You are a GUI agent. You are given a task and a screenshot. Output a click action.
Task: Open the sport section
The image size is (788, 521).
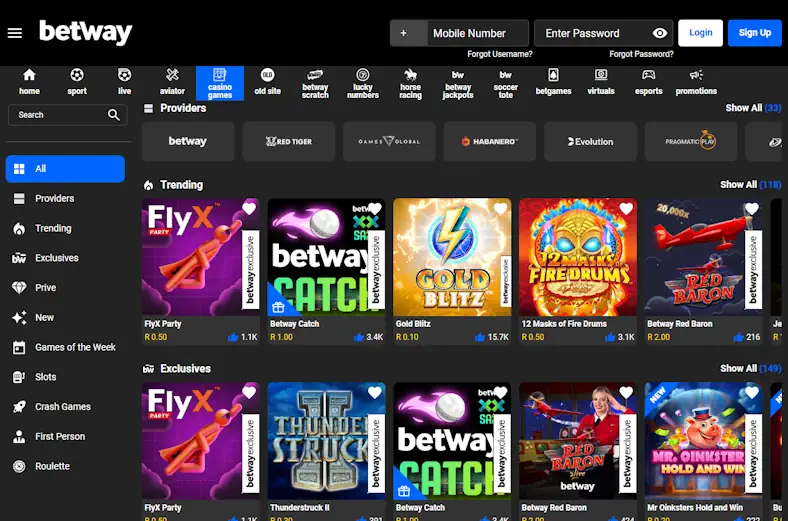[x=77, y=83]
